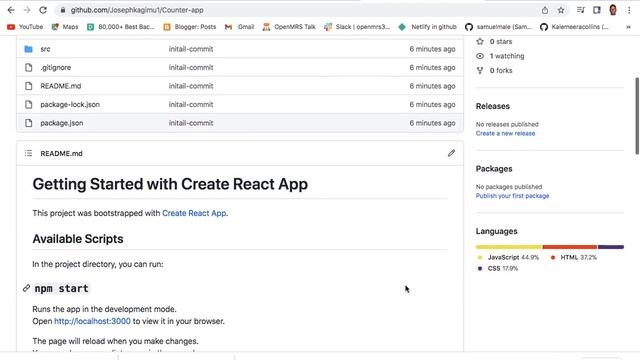
Task: Open the Packages heading link
Action: (x=494, y=169)
